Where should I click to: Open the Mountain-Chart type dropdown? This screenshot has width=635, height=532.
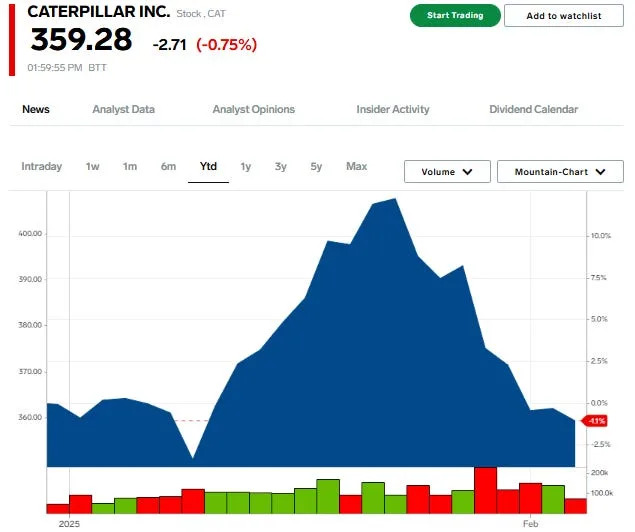click(x=560, y=172)
